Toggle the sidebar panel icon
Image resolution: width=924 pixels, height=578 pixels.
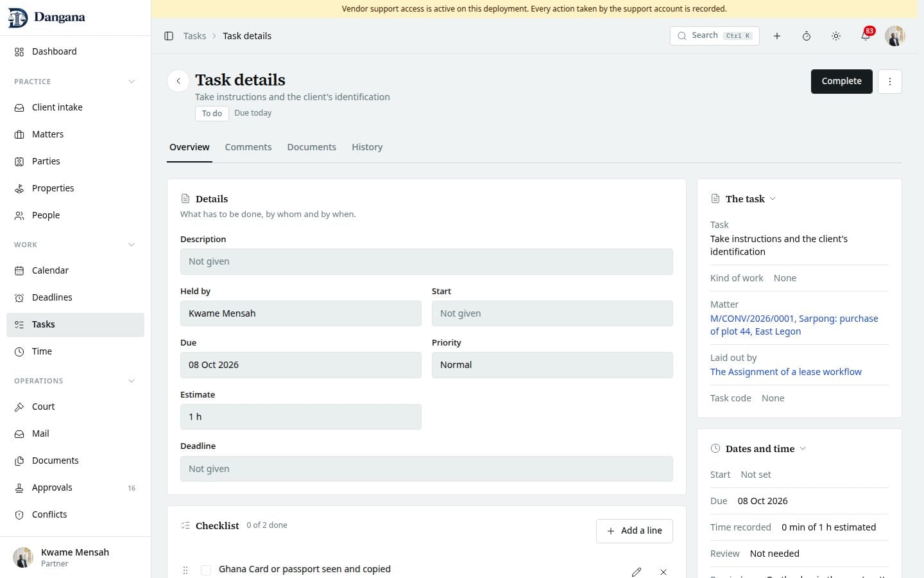[169, 36]
